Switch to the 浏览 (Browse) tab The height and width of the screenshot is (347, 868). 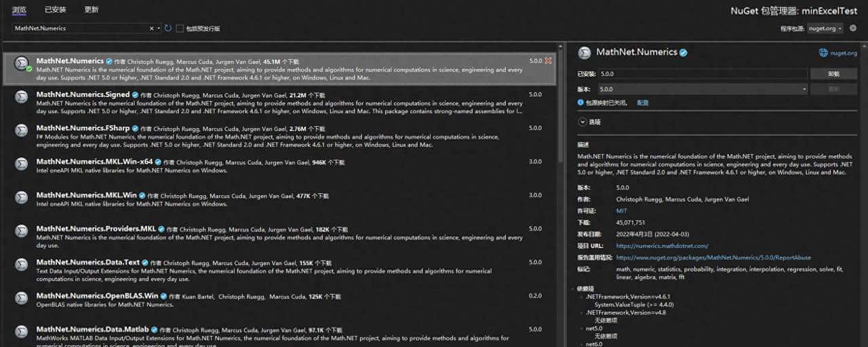19,10
